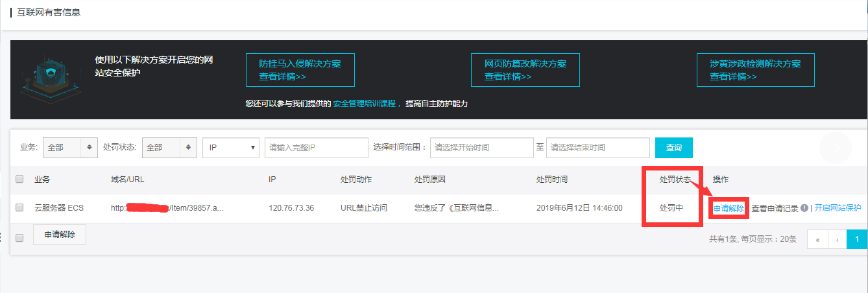Open 防挂马入侵解决方案 details
The width and height of the screenshot is (868, 293).
tap(300, 70)
